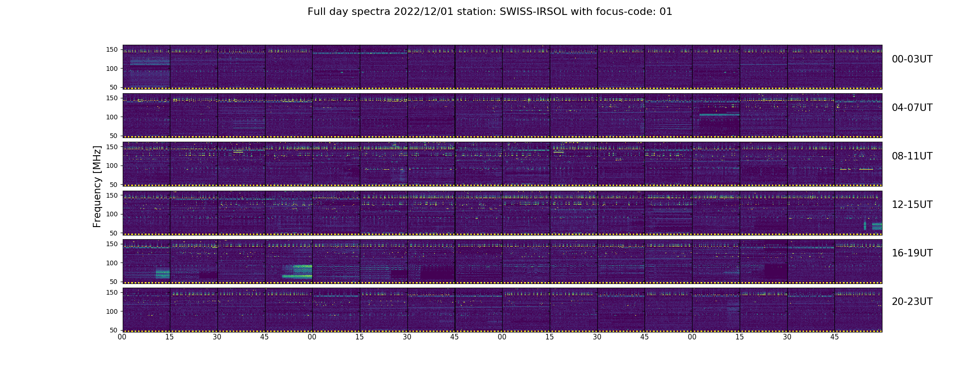Select the '08-11UT' row label
Image resolution: width=980 pixels, height=373 pixels.
click(x=912, y=156)
